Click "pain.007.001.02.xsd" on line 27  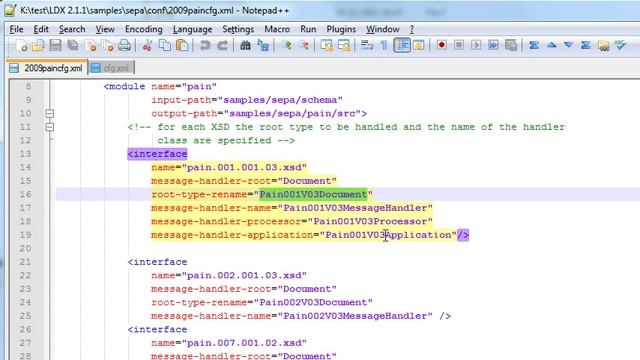(x=244, y=343)
